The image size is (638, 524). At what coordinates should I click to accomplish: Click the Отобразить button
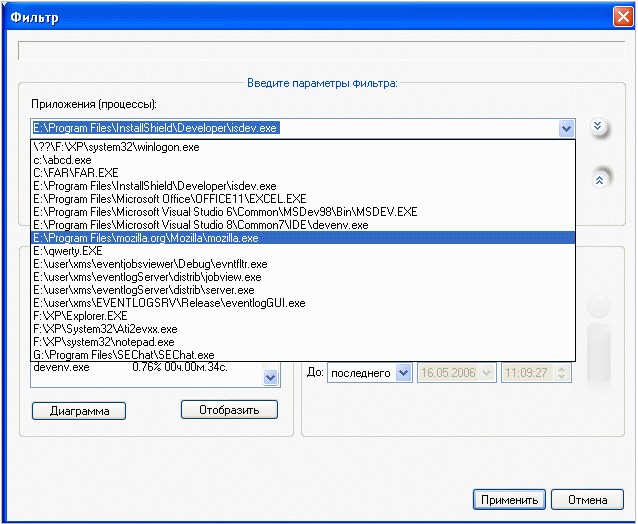pyautogui.click(x=229, y=410)
